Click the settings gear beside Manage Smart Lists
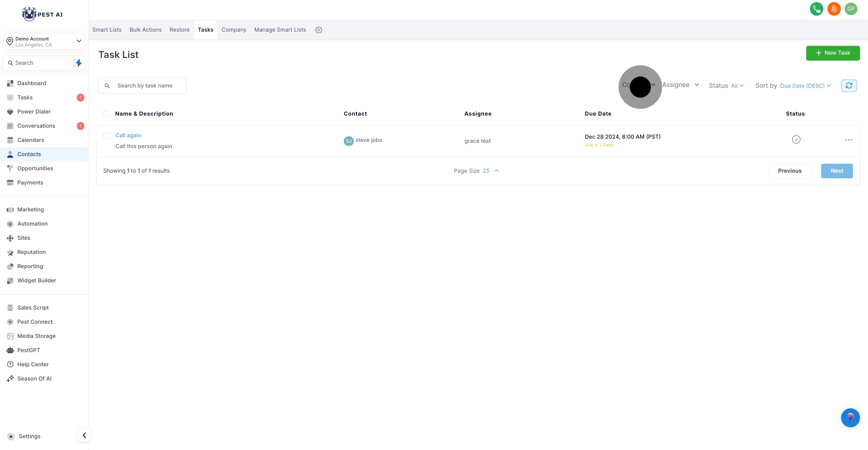868x450 pixels. (318, 30)
